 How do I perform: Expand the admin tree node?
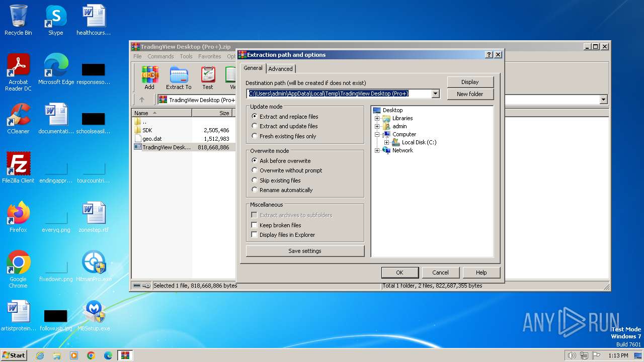(x=377, y=126)
